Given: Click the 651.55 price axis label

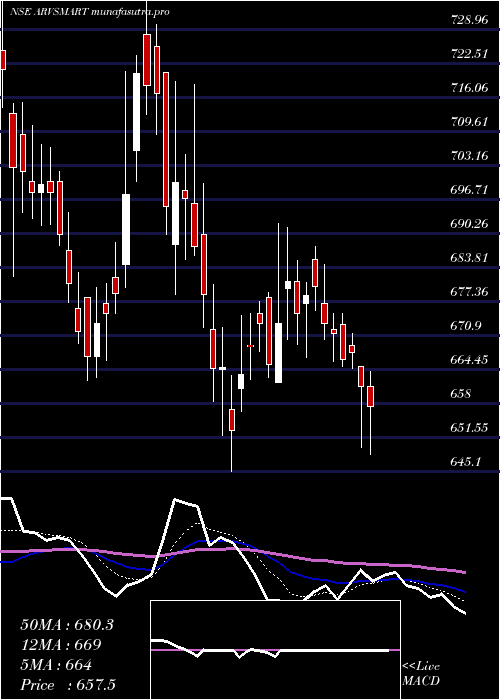Looking at the screenshot, I should pyautogui.click(x=468, y=428).
